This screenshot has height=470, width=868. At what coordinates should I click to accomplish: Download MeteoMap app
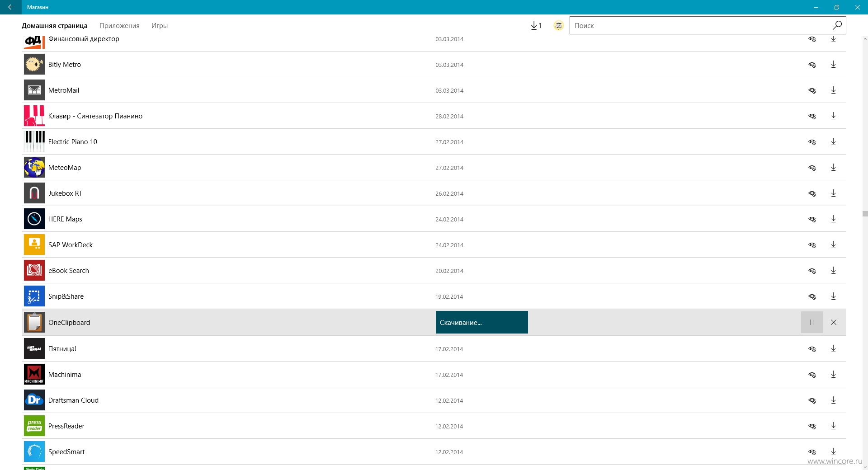tap(833, 168)
